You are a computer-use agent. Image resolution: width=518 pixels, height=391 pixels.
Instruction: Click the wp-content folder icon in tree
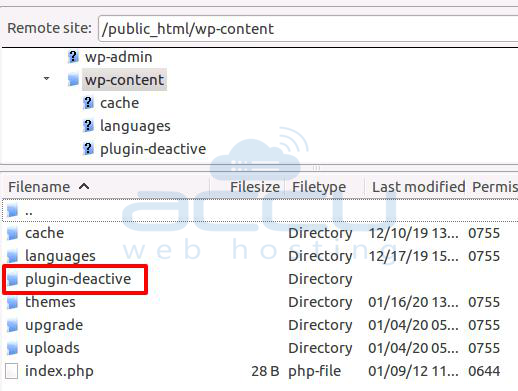point(73,80)
